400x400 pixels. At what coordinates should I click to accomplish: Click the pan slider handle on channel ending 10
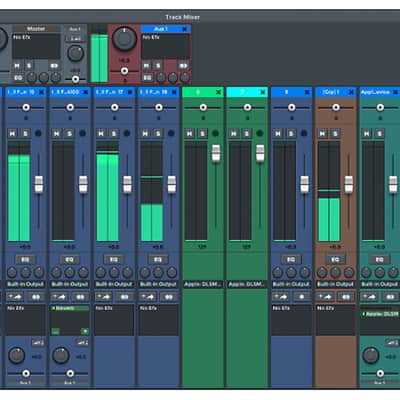tap(26, 107)
